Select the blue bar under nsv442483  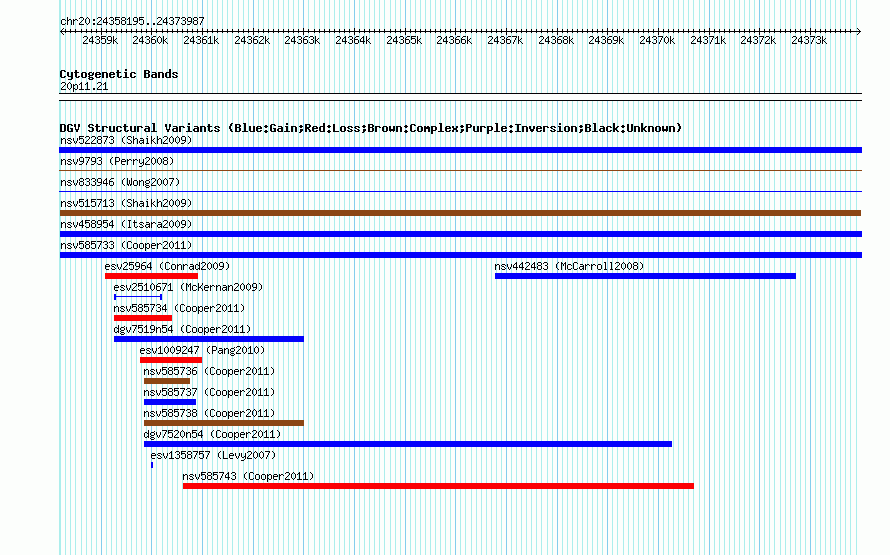point(645,276)
